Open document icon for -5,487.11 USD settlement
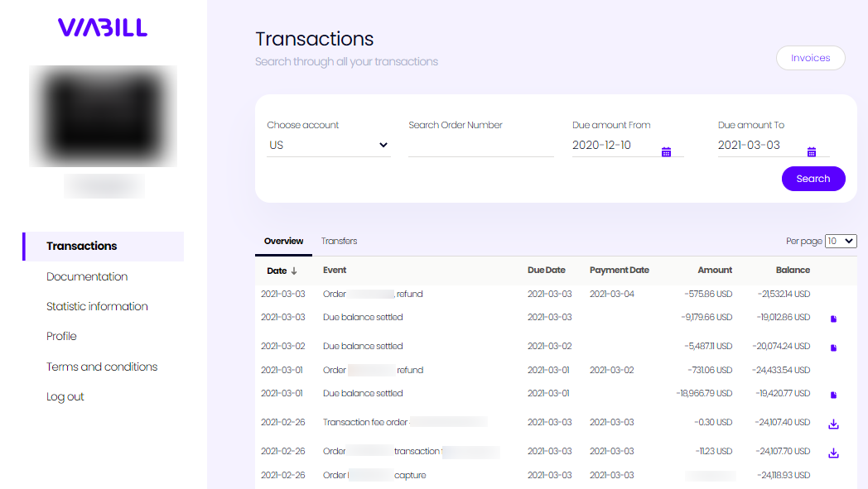Screen dimensions: 868x489 click(834, 348)
